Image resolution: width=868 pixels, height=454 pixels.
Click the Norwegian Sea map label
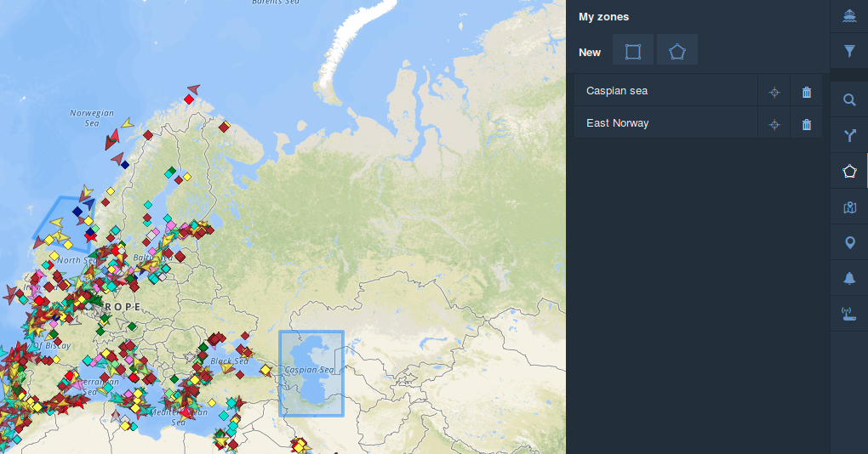(x=92, y=118)
